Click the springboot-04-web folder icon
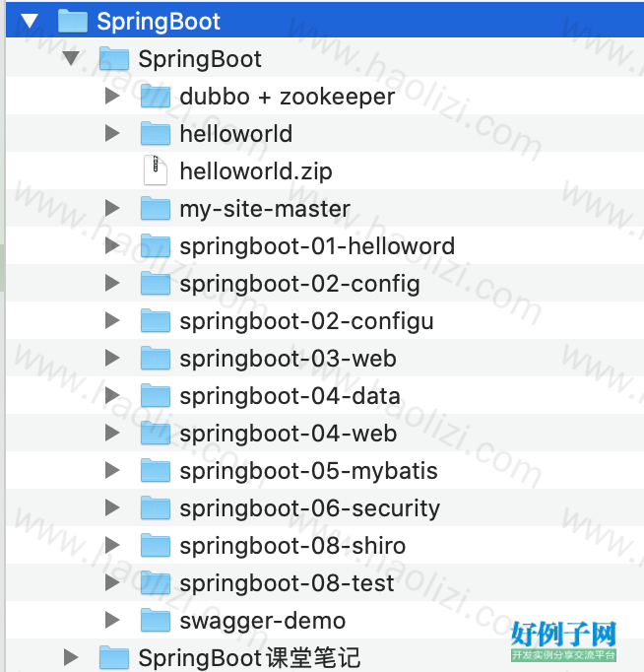Image resolution: width=644 pixels, height=672 pixels. [x=156, y=433]
